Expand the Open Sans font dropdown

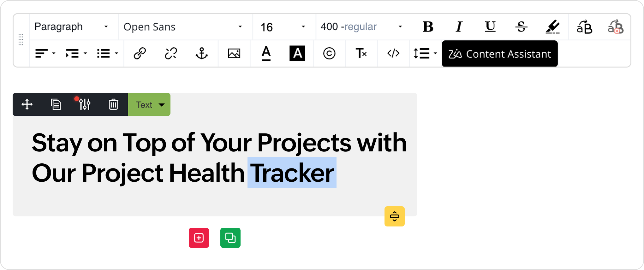183,27
